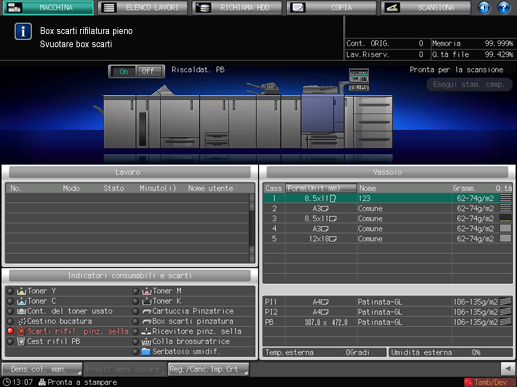The width and height of the screenshot is (517, 387).
Task: Click the operation panel thumbnail on the machine
Action: click(359, 79)
